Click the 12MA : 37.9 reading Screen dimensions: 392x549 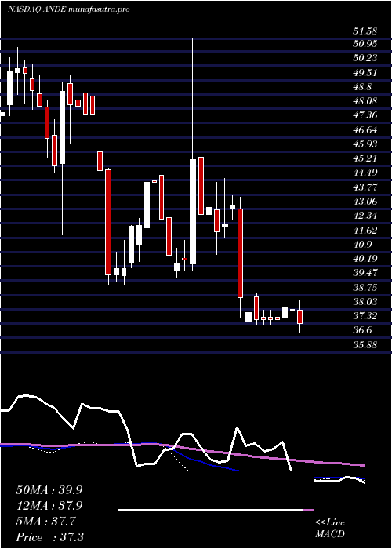point(49,506)
